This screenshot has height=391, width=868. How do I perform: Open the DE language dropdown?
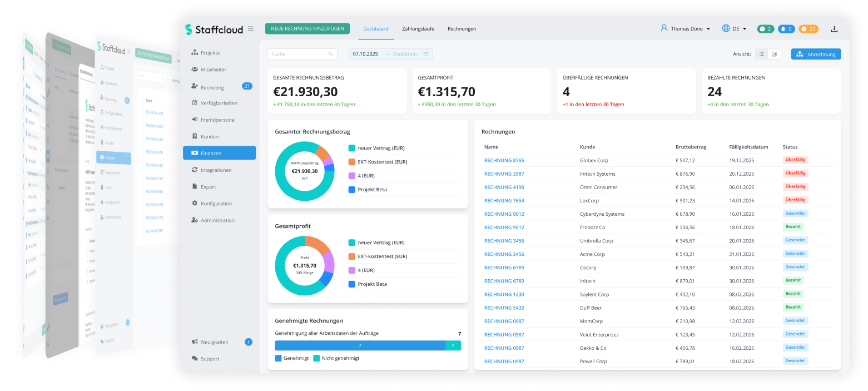(734, 29)
